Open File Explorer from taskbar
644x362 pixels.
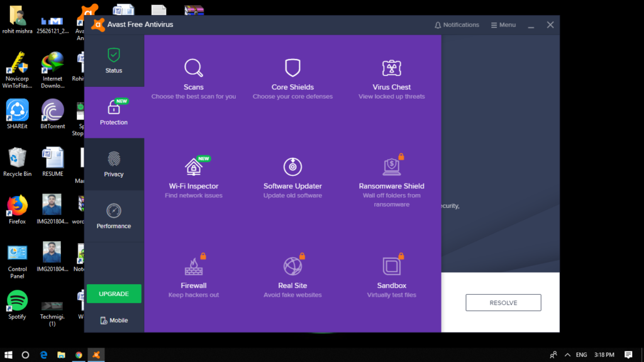click(61, 355)
